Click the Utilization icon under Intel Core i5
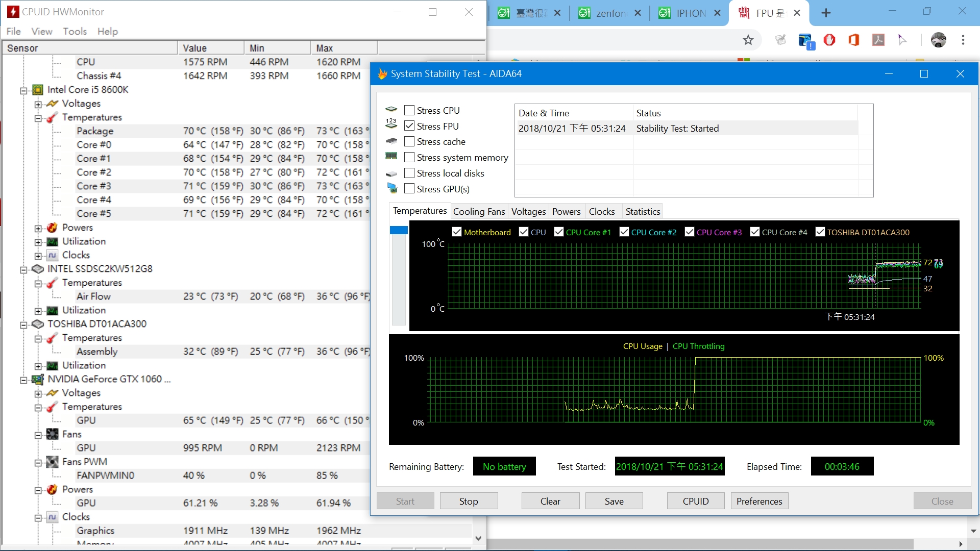980x551 pixels. tap(52, 241)
